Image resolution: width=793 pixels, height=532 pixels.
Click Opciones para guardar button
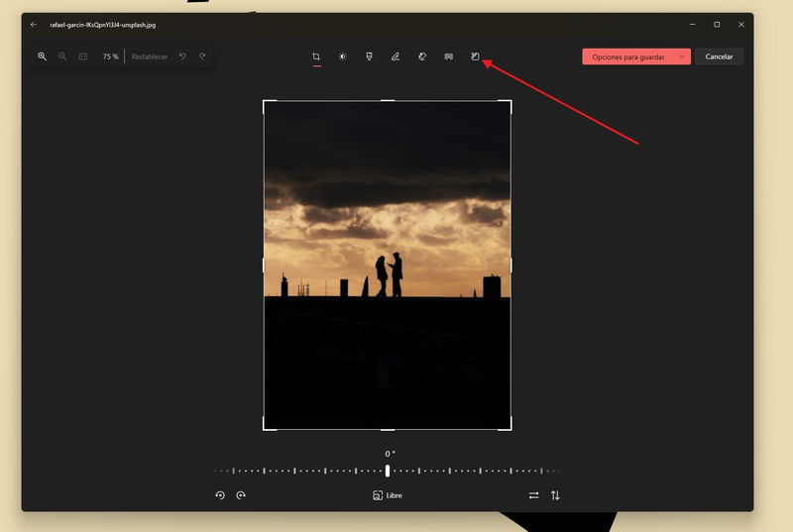coord(628,56)
